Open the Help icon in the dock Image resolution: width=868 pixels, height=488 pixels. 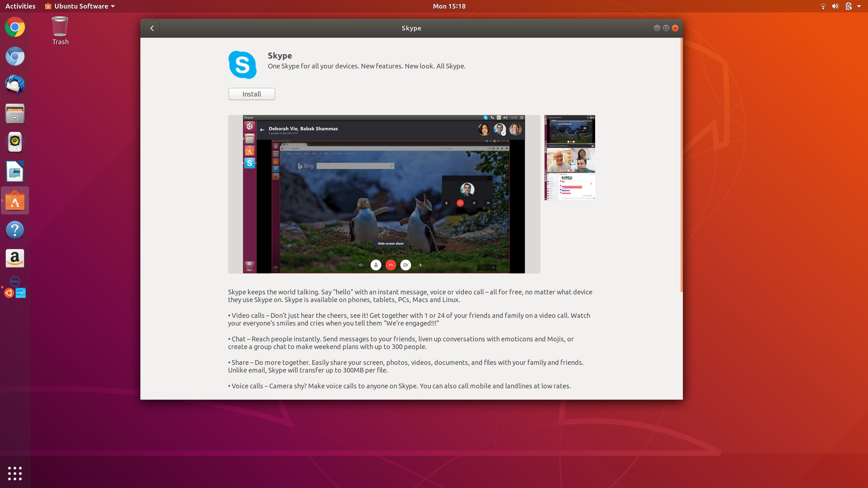coord(15,230)
